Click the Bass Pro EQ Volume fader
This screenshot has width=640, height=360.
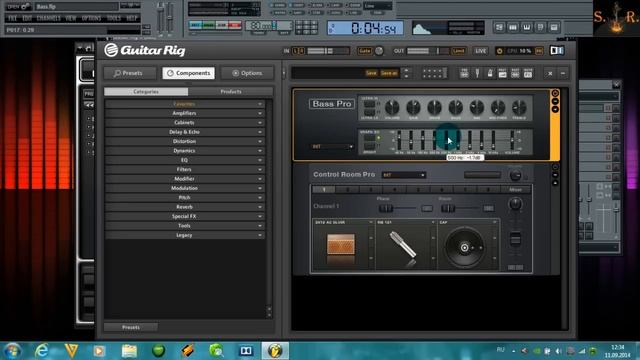tap(512, 140)
